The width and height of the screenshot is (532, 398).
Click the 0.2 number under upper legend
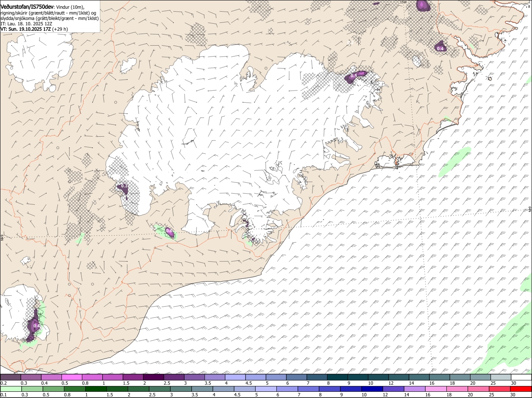click(x=3, y=383)
